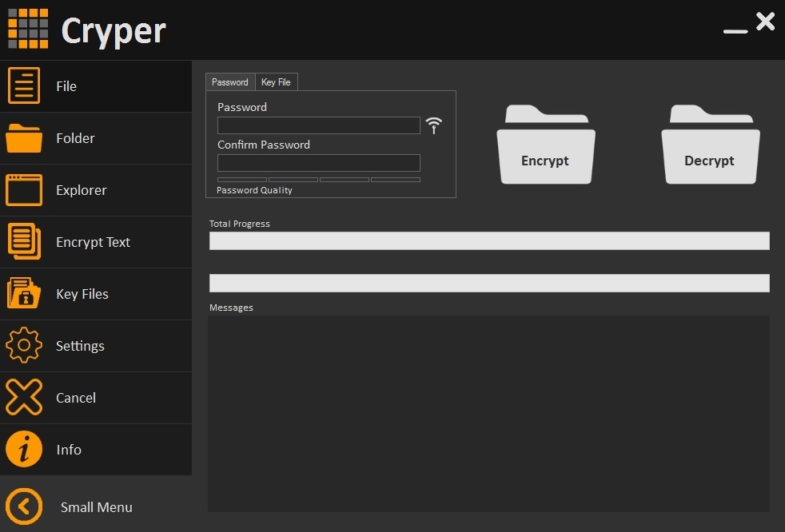
Task: Click the File document icon in sidebar
Action: click(24, 85)
